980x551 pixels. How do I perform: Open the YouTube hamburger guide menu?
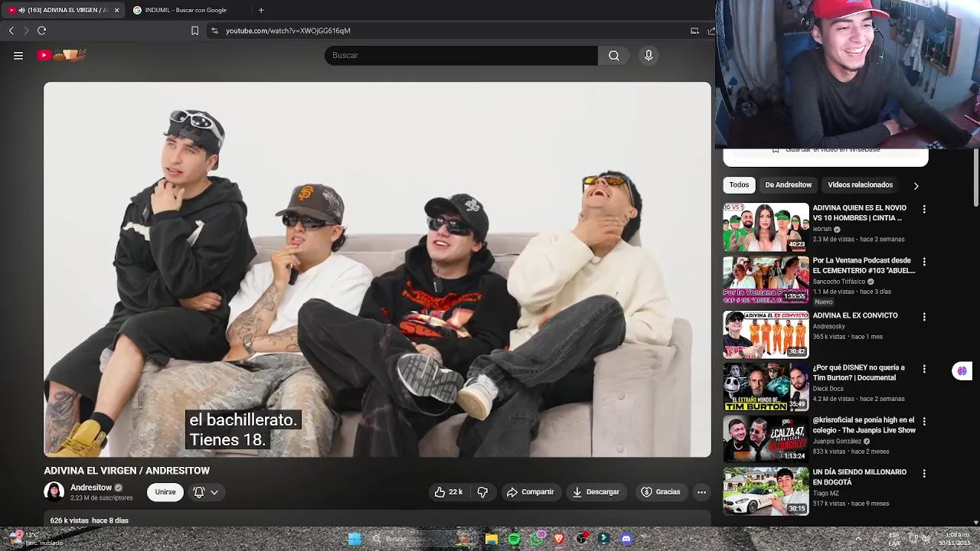coord(18,55)
